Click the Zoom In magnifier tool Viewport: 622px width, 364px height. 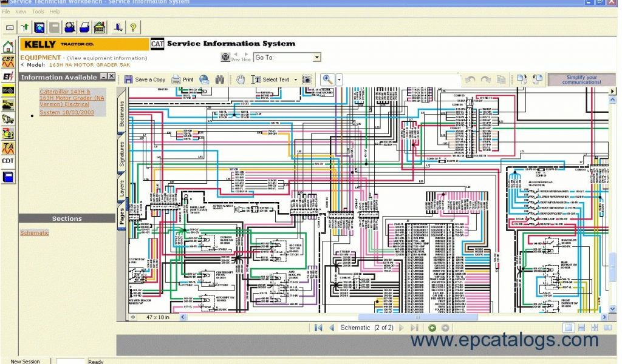(327, 79)
